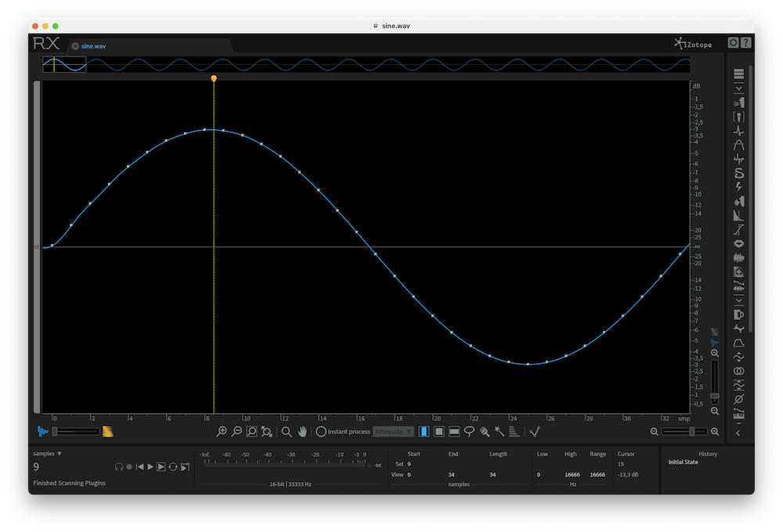Collapse module panel with left chevron
783x532 pixels.
pyautogui.click(x=738, y=433)
